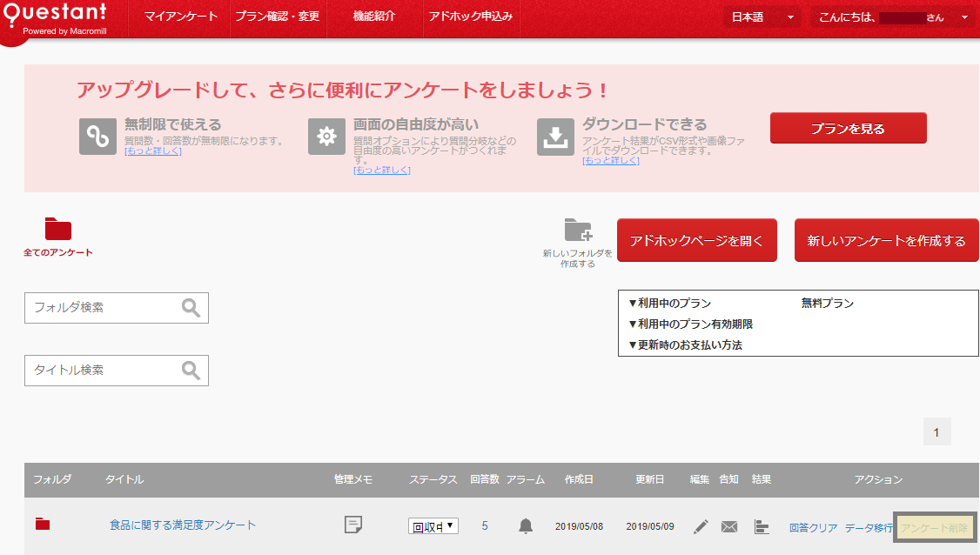Click the 作成日 column header
The width and height of the screenshot is (980, 555).
click(x=579, y=479)
